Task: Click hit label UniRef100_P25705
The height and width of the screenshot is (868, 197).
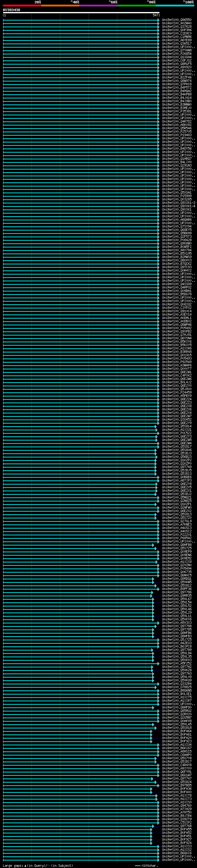Action: tap(176, 131)
